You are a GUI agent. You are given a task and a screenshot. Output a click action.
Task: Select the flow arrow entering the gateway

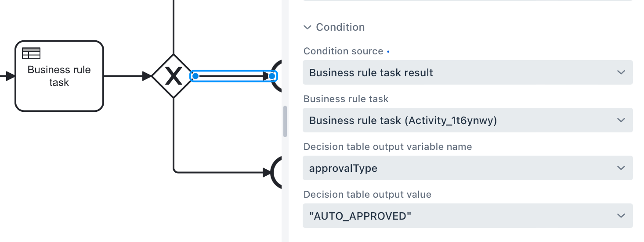click(x=127, y=76)
